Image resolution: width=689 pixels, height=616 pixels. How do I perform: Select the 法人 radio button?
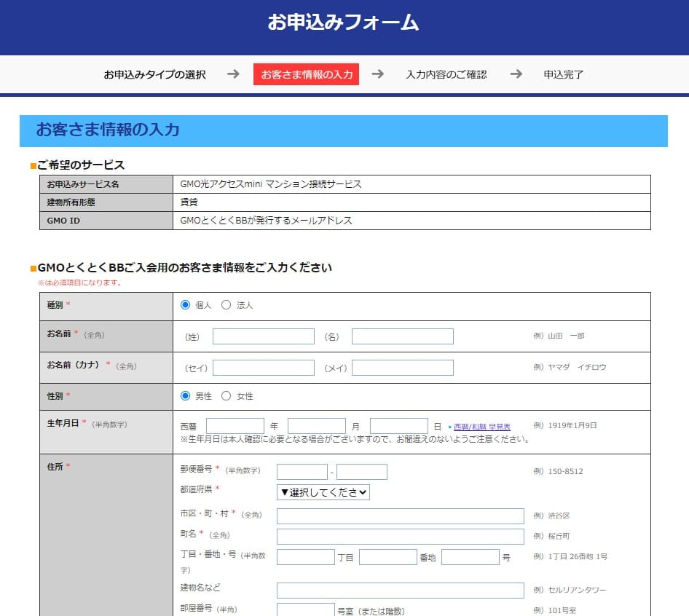pyautogui.click(x=226, y=305)
